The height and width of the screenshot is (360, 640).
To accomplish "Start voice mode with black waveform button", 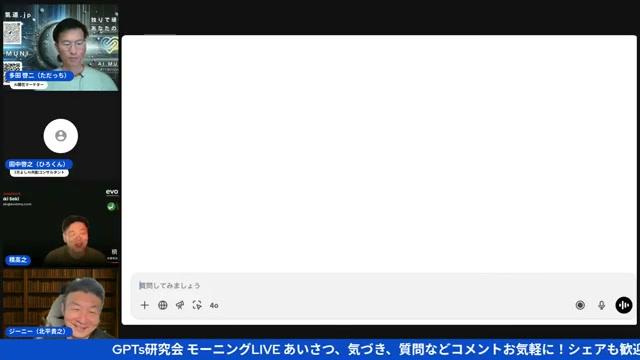I will [624, 305].
